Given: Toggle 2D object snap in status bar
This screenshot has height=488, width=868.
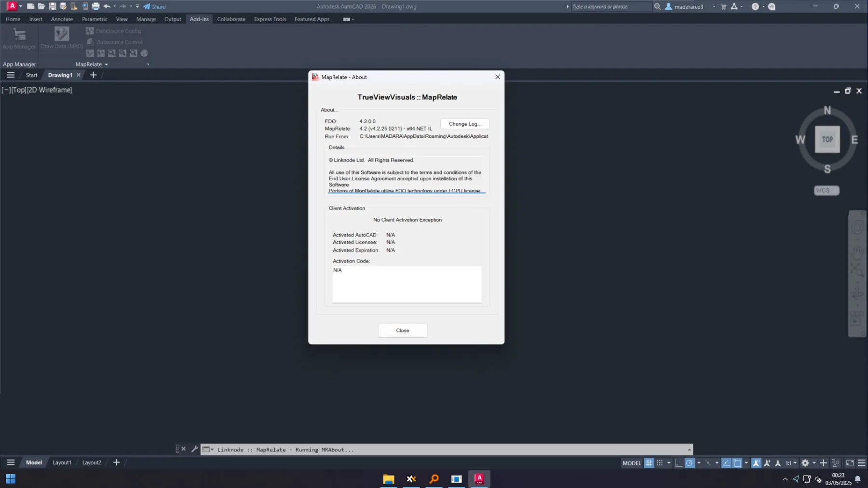Looking at the screenshot, I should coord(737,463).
